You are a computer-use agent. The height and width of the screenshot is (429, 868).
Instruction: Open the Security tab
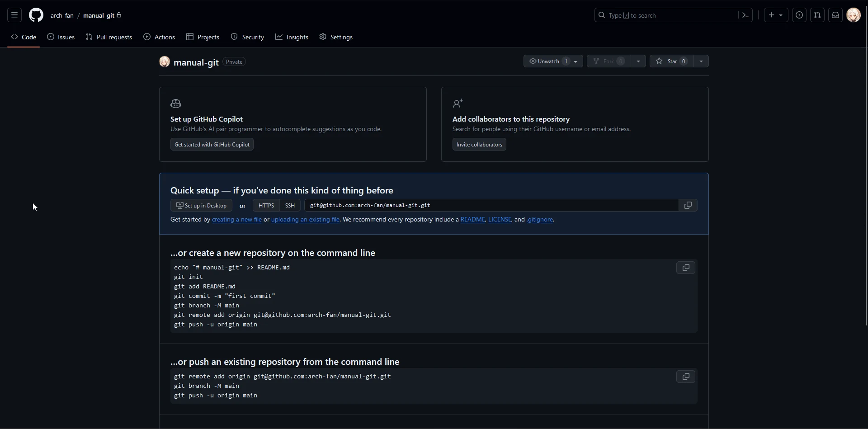[x=247, y=37]
